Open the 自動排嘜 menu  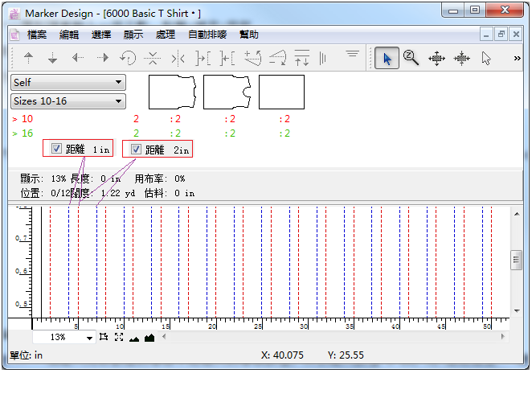pyautogui.click(x=207, y=35)
